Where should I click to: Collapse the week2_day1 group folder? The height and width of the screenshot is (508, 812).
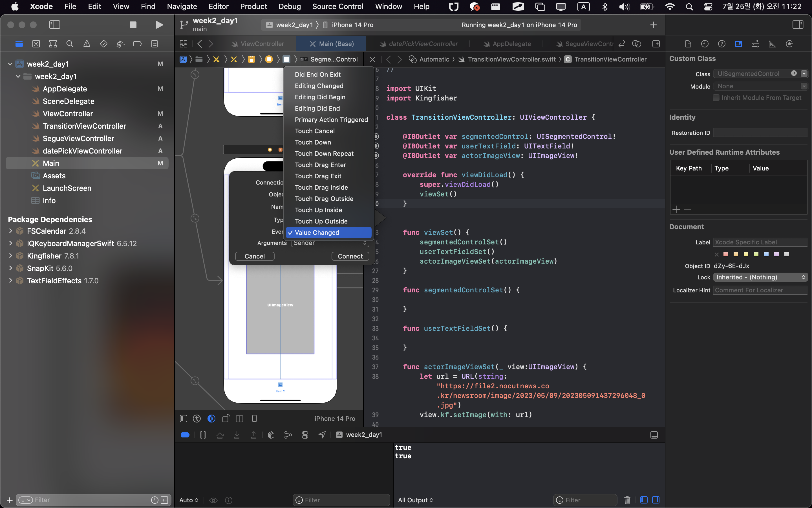18,76
